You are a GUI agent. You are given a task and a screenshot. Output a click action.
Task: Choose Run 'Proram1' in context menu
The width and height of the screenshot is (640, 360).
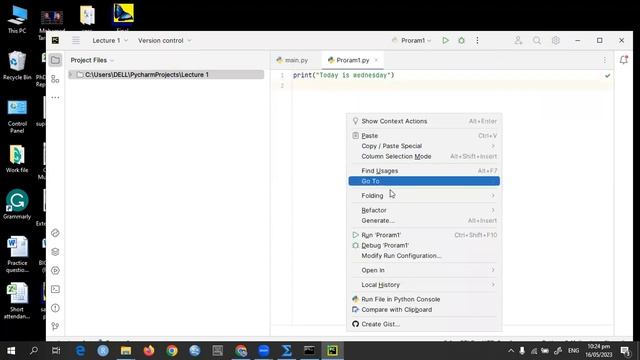click(424, 235)
